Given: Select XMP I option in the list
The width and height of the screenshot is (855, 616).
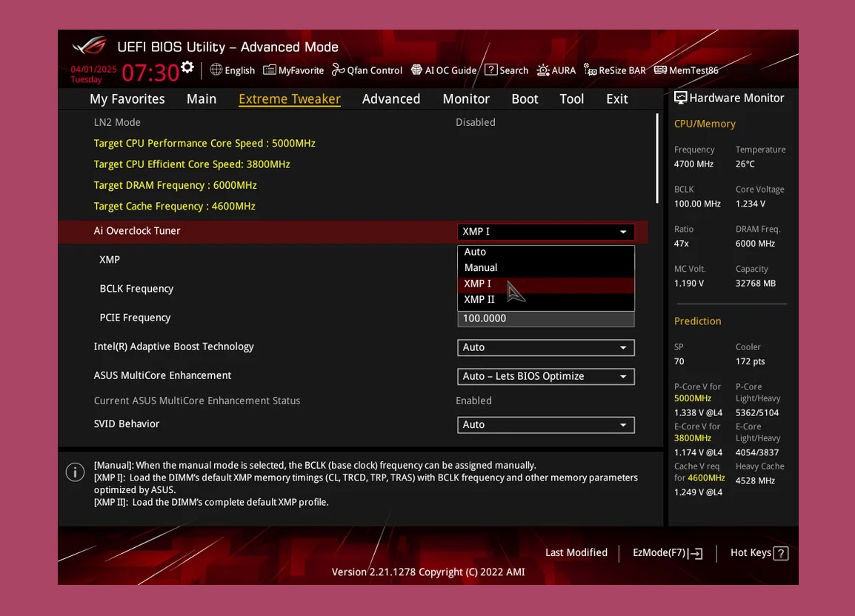Looking at the screenshot, I should click(546, 284).
